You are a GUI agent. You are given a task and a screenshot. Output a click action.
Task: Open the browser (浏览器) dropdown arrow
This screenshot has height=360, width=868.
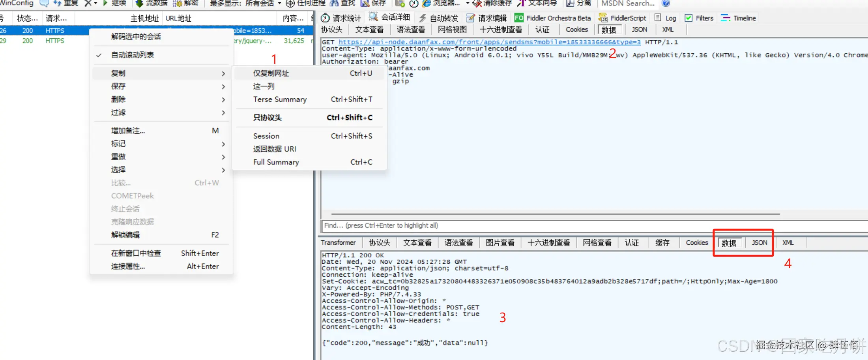click(468, 3)
